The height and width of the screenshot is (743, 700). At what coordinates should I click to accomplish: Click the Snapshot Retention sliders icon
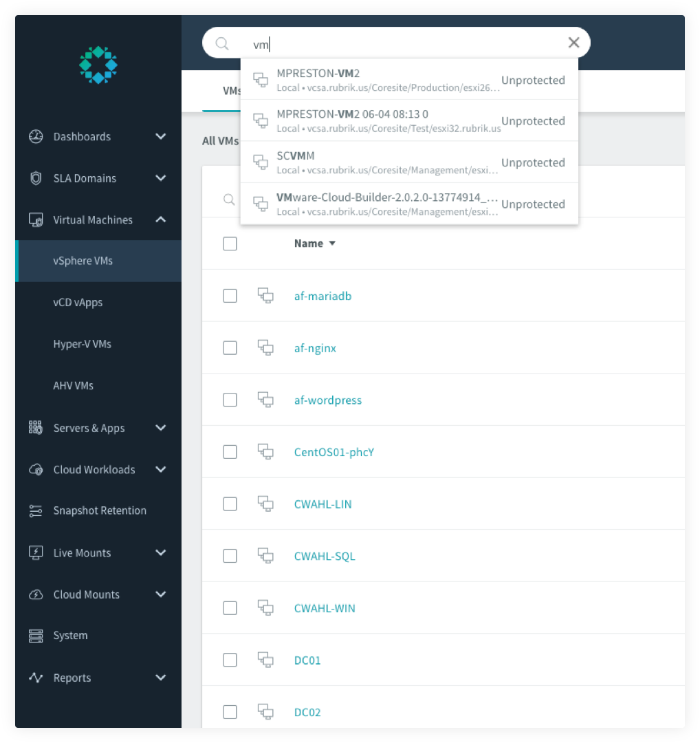[x=36, y=510]
